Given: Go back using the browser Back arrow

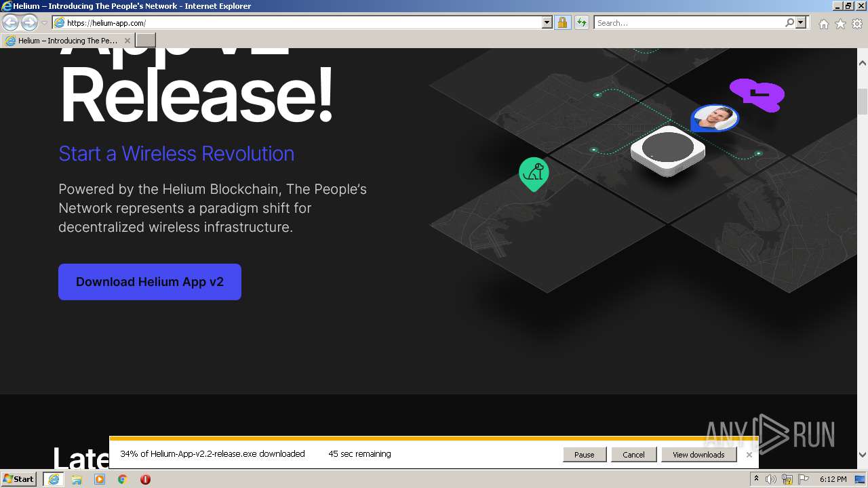Looking at the screenshot, I should pyautogui.click(x=10, y=22).
